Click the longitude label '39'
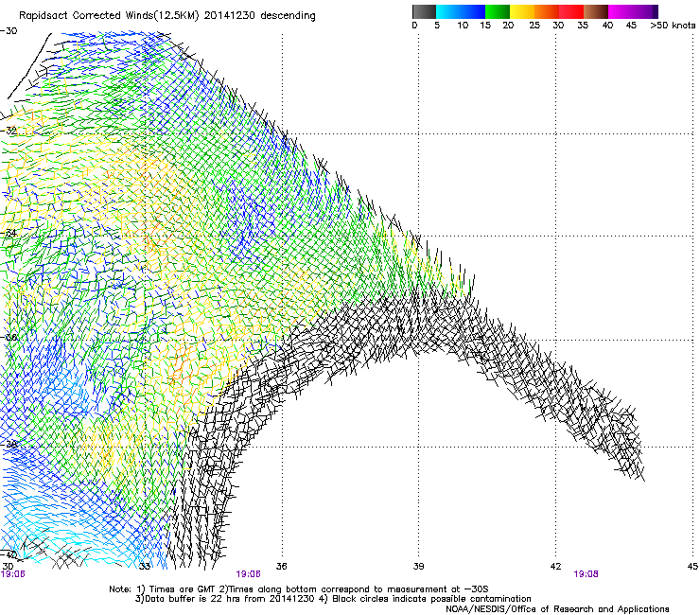Screen dimensions: 700x615 click(x=418, y=567)
